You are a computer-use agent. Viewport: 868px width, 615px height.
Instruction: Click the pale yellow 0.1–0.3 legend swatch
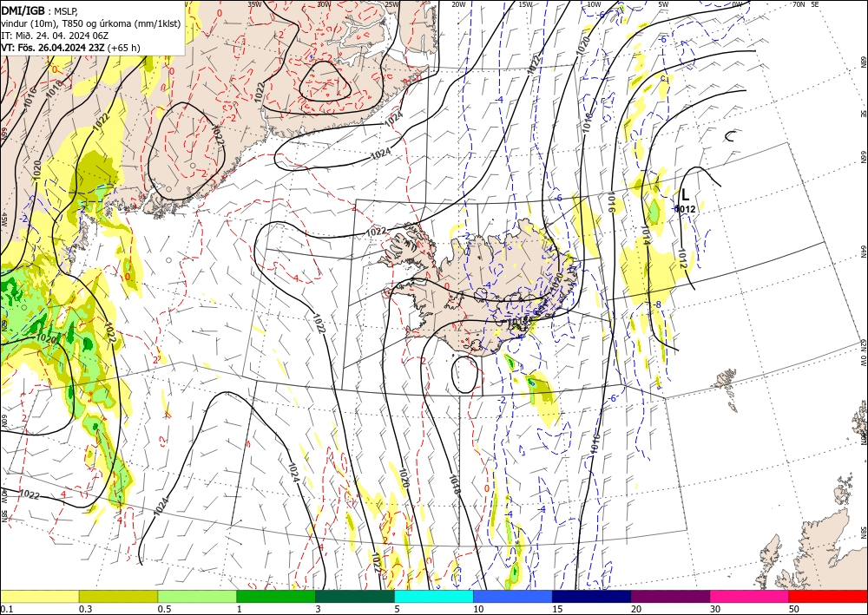tap(39, 596)
